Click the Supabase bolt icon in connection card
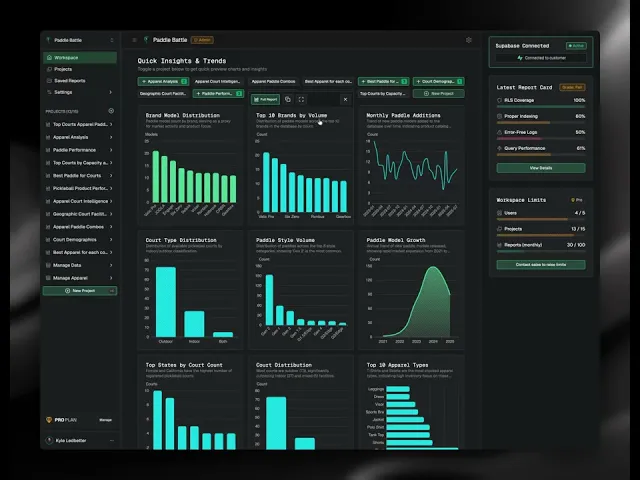The image size is (640, 480). [x=520, y=58]
